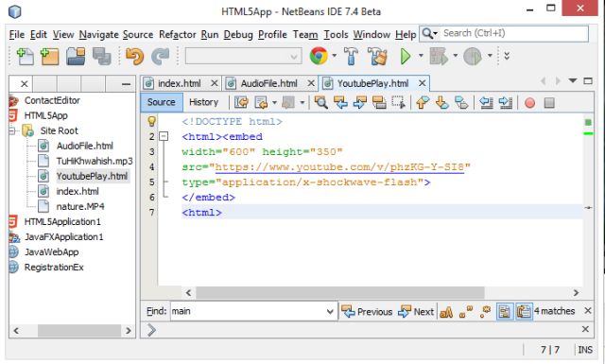Select nature.MP4 in project tree
This screenshot has height=364, width=605.
point(79,206)
